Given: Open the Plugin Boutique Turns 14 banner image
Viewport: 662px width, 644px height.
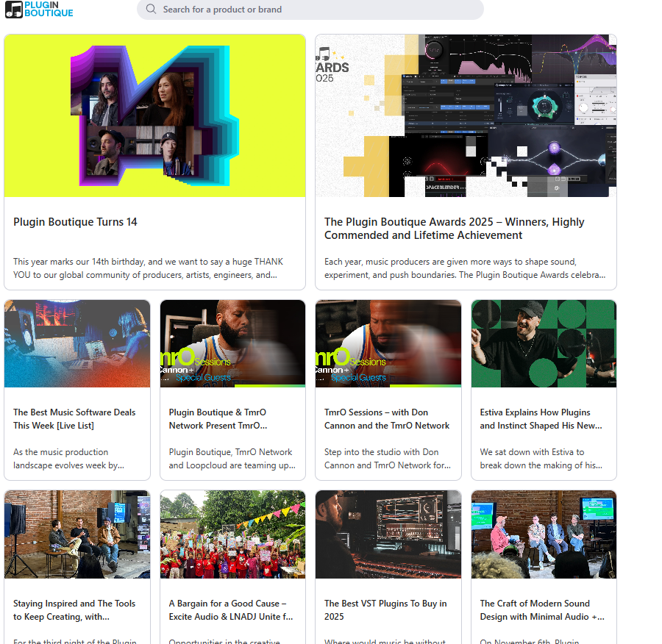Looking at the screenshot, I should [x=154, y=115].
